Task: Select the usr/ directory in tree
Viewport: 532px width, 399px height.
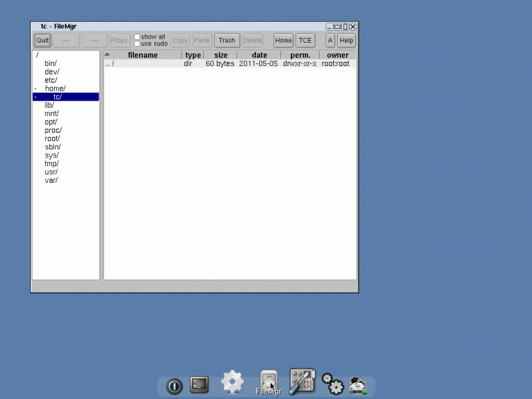Action: 51,172
